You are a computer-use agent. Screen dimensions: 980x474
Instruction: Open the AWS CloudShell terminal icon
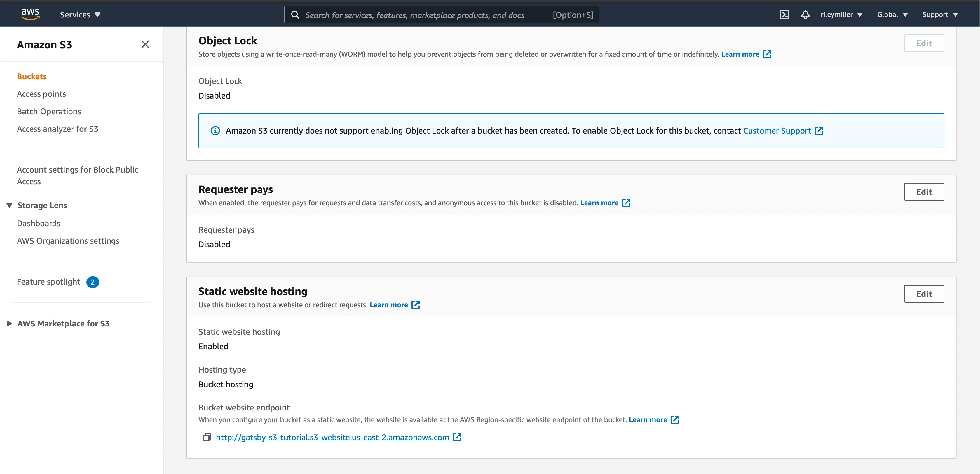pyautogui.click(x=784, y=15)
